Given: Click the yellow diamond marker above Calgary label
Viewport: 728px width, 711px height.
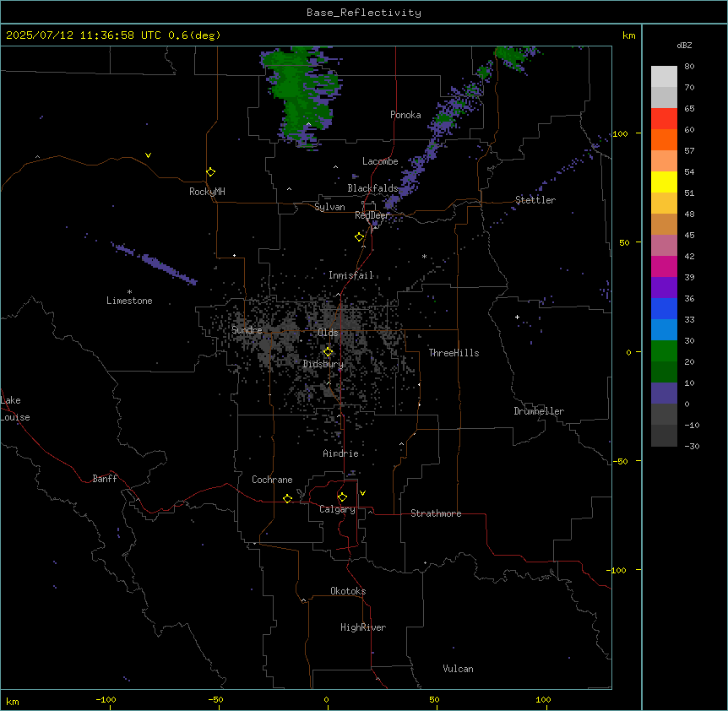Looking at the screenshot, I should point(342,497).
